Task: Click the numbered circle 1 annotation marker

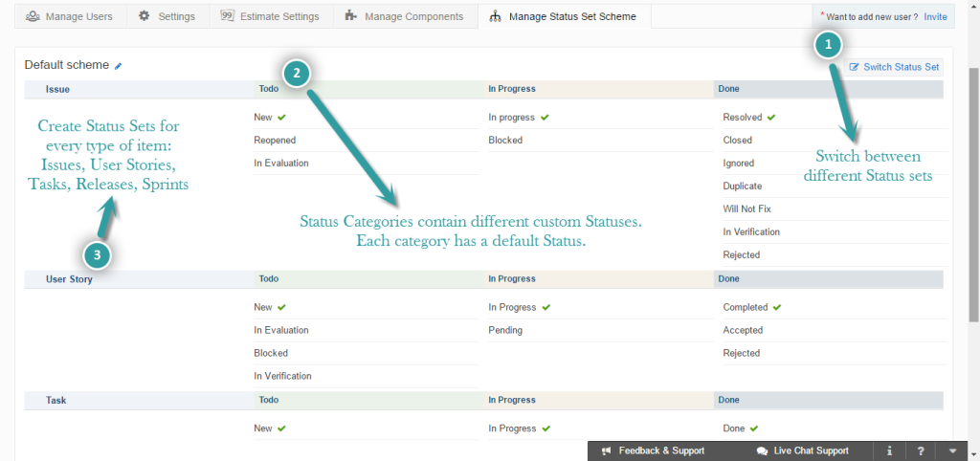Action: coord(828,45)
